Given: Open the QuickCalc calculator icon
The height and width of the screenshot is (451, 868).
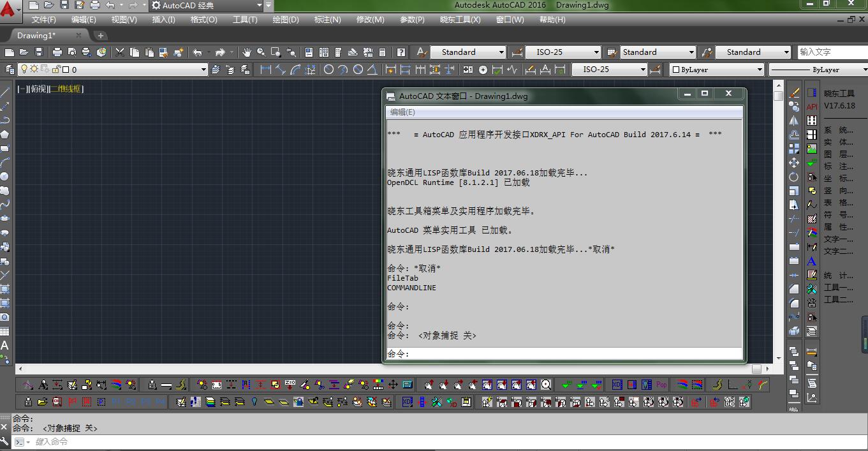Looking at the screenshot, I should point(383,52).
